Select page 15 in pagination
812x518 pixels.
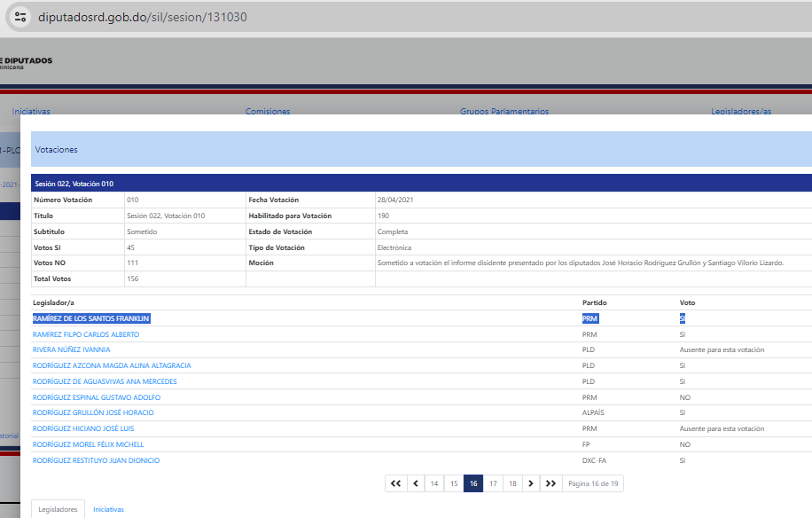(453, 483)
